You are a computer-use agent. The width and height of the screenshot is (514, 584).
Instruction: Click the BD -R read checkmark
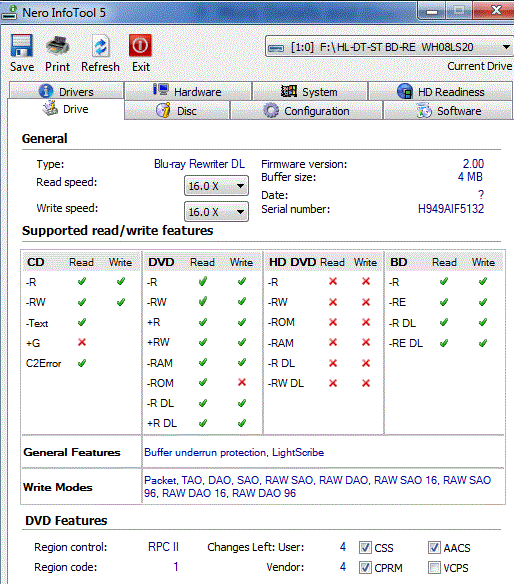[x=444, y=281]
